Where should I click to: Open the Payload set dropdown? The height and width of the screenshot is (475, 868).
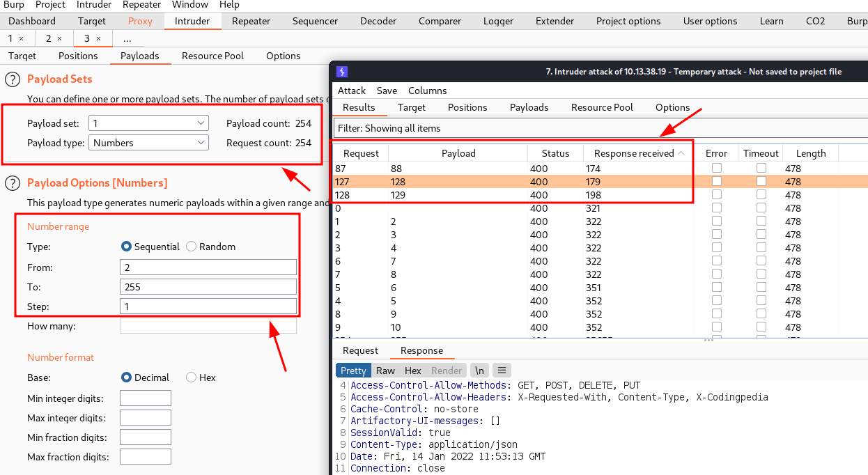pos(148,123)
